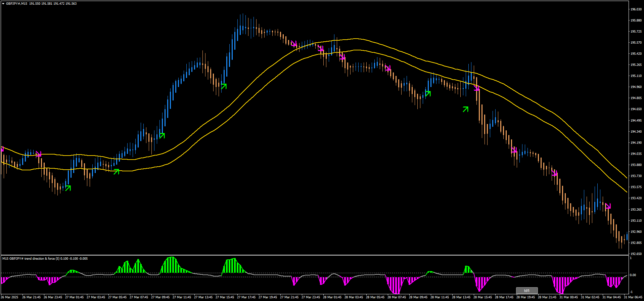Click the tallest green histogram peak in indicator
The width and height of the screenshot is (644, 301).
[172, 258]
